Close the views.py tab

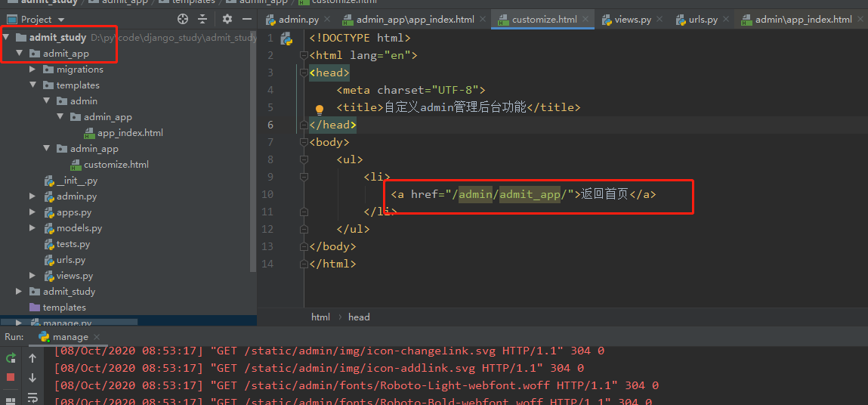click(660, 20)
